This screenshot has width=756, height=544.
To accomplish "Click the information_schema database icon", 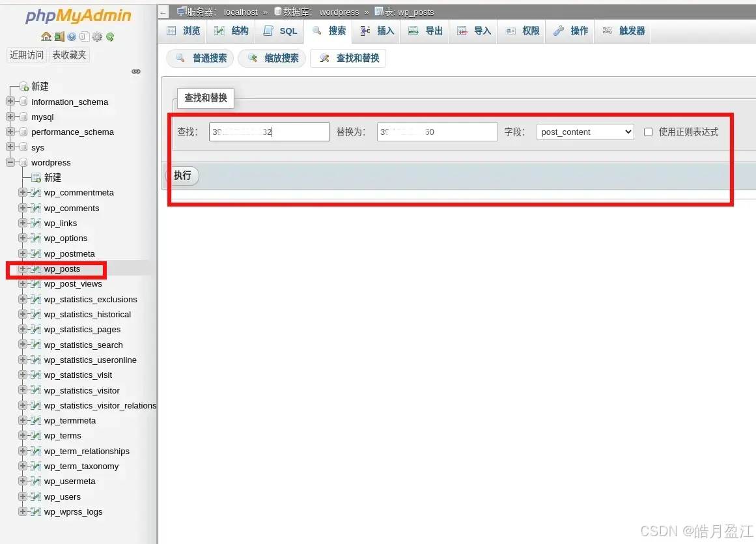I will coord(23,101).
